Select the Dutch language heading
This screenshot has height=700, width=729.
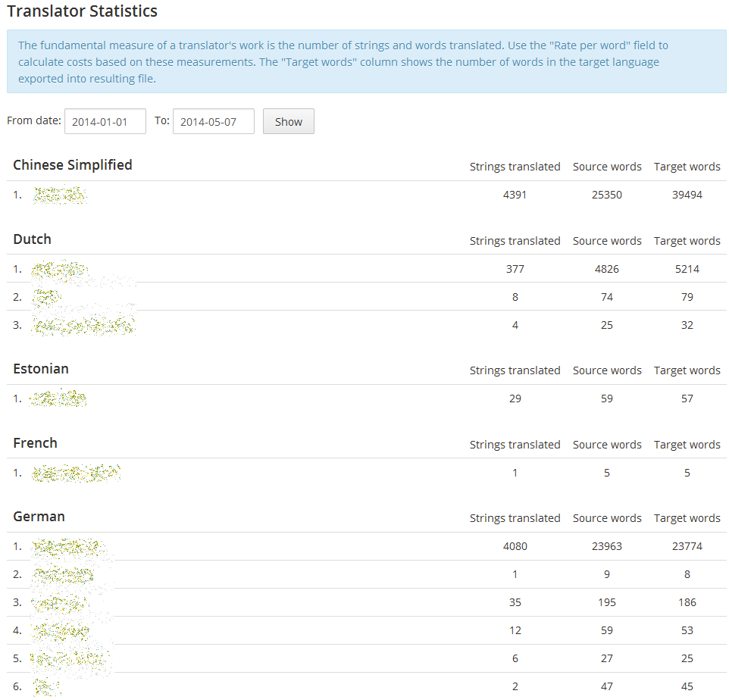click(x=32, y=239)
